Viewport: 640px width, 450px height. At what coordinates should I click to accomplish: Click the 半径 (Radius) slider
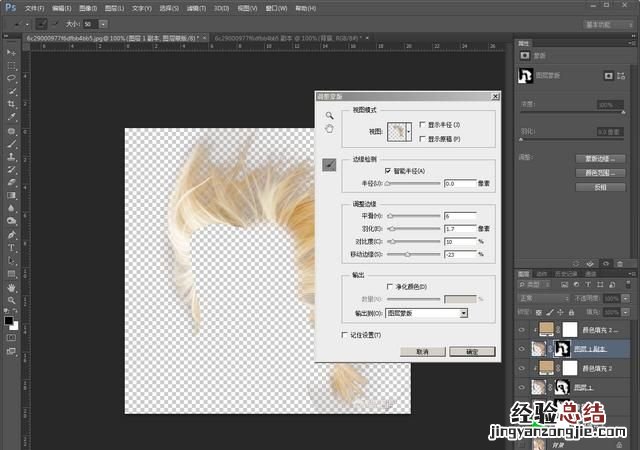pyautogui.click(x=413, y=184)
